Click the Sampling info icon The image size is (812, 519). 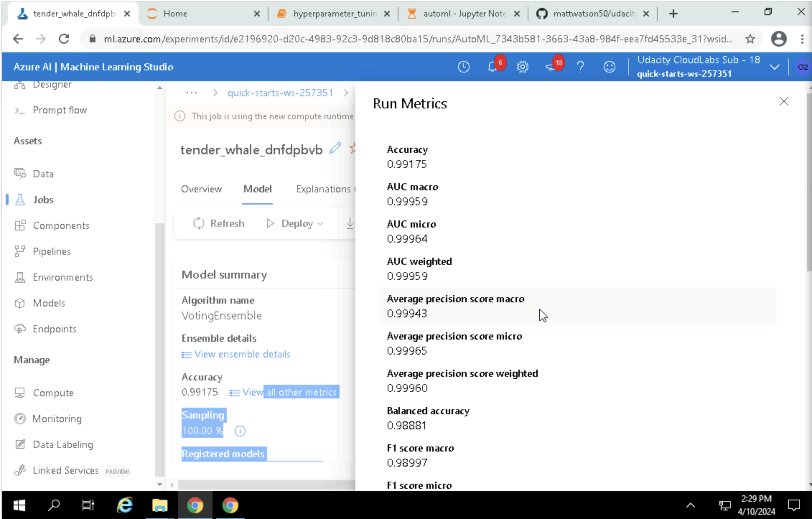coord(240,431)
